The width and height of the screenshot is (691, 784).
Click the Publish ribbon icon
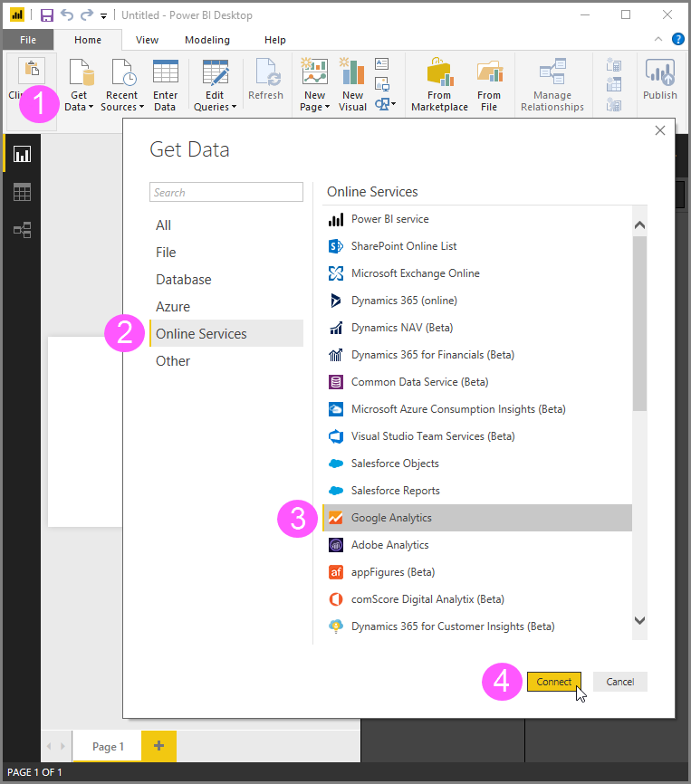(x=660, y=72)
